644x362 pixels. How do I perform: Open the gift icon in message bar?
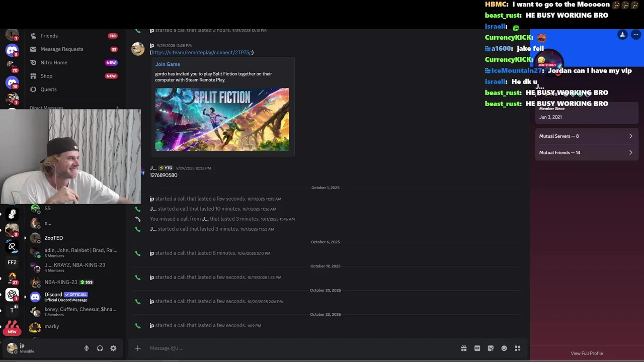pos(464,348)
